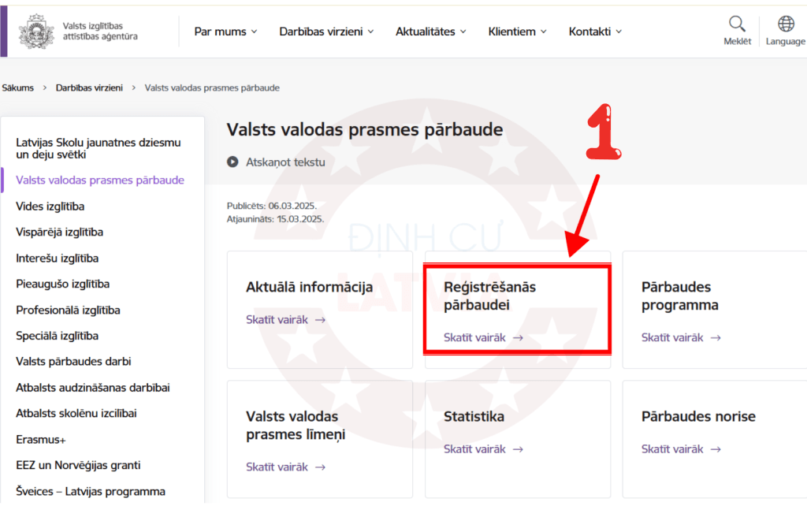Open the Kontakti menu

[595, 32]
